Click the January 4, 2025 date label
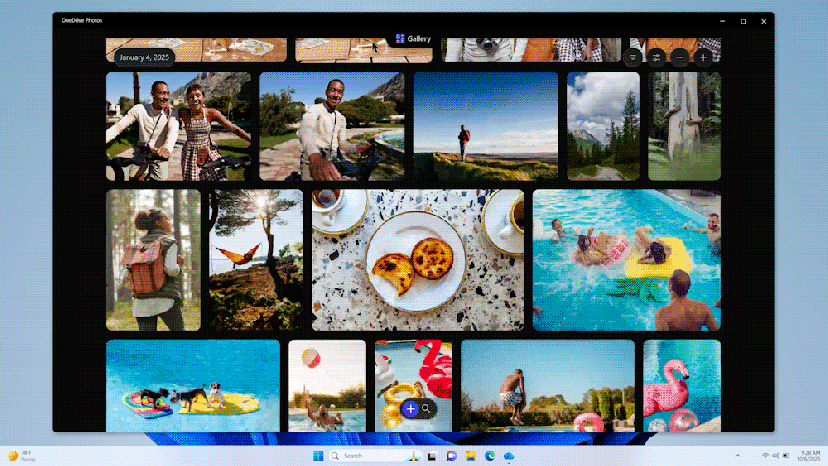The height and width of the screenshot is (466, 828). point(145,57)
